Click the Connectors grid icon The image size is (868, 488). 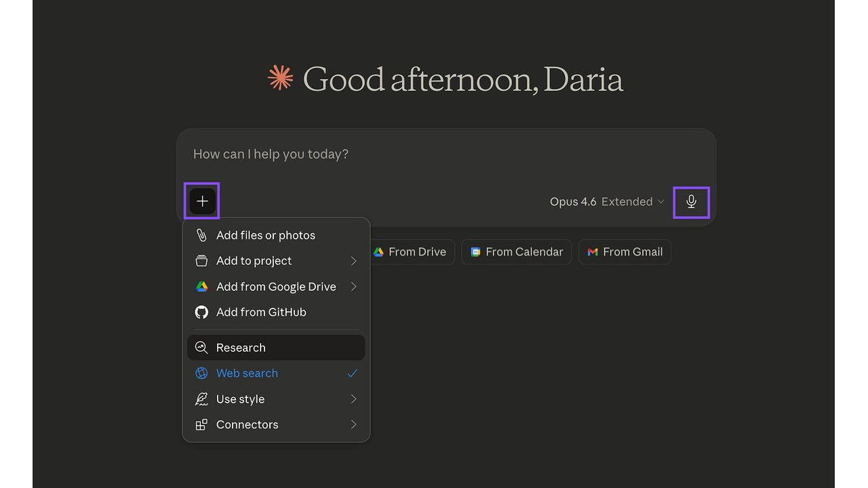(x=201, y=425)
